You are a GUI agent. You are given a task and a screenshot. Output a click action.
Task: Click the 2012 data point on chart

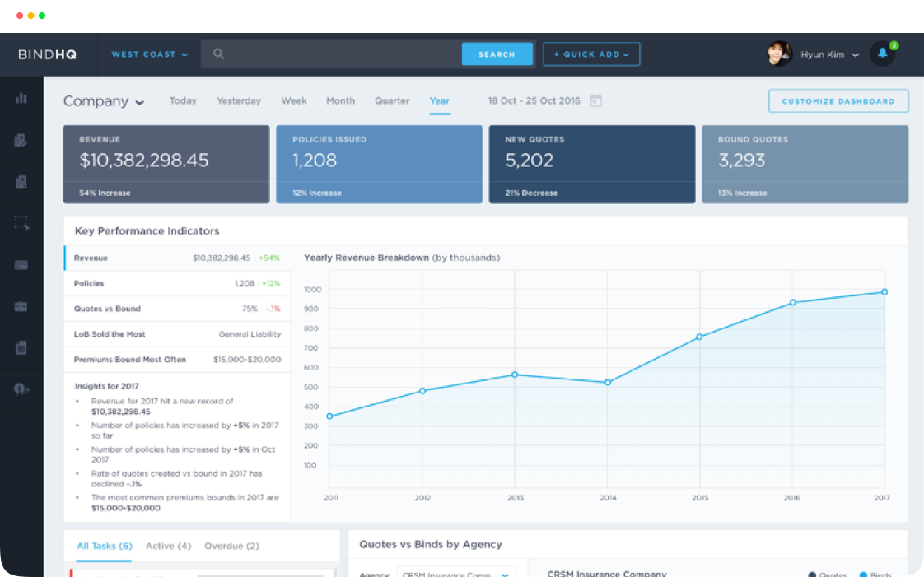click(422, 391)
